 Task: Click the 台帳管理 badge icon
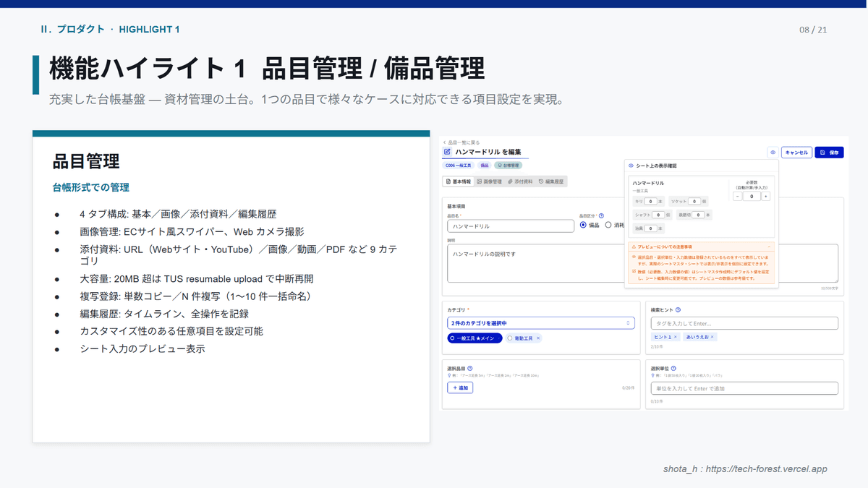(x=501, y=166)
